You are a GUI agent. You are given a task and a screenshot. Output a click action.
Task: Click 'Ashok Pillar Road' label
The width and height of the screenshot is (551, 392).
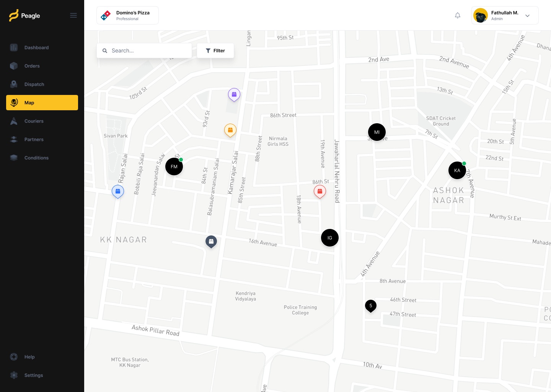[155, 330]
